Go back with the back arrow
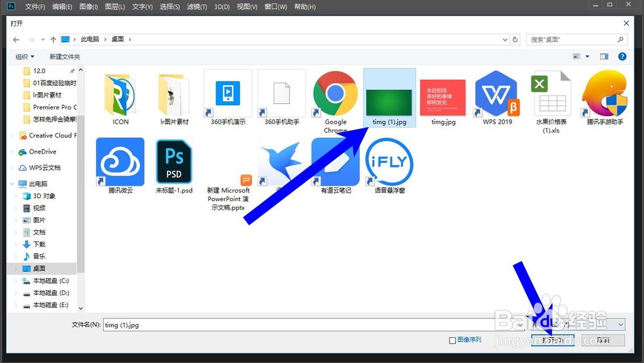The image size is (644, 363). [x=16, y=39]
